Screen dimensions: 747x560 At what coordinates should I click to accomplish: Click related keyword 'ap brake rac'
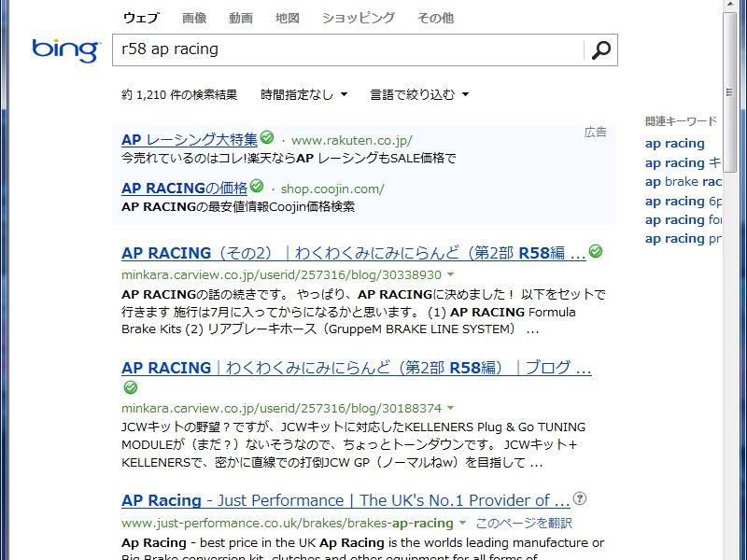coord(684,182)
